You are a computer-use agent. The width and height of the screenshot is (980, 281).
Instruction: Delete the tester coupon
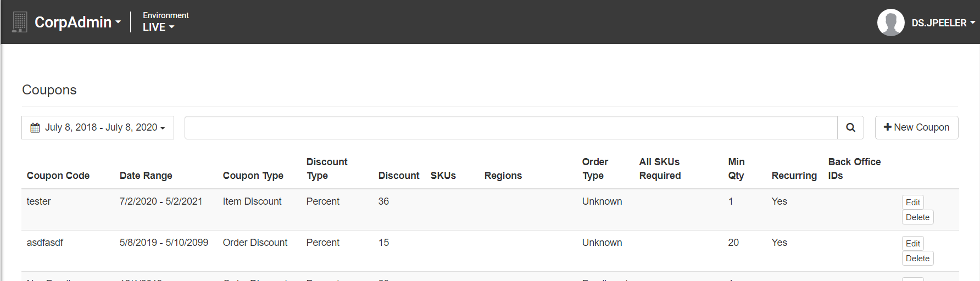(917, 217)
